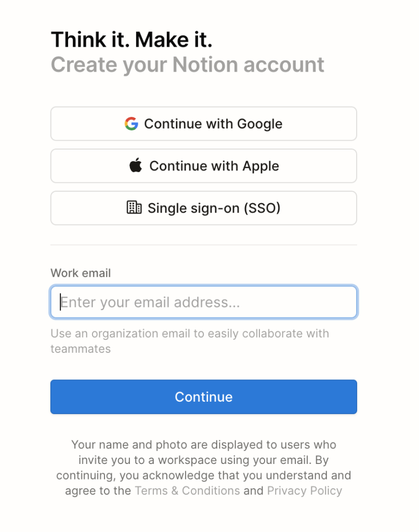
Task: Click "Enter your email address..." placeholder text
Action: click(x=150, y=302)
